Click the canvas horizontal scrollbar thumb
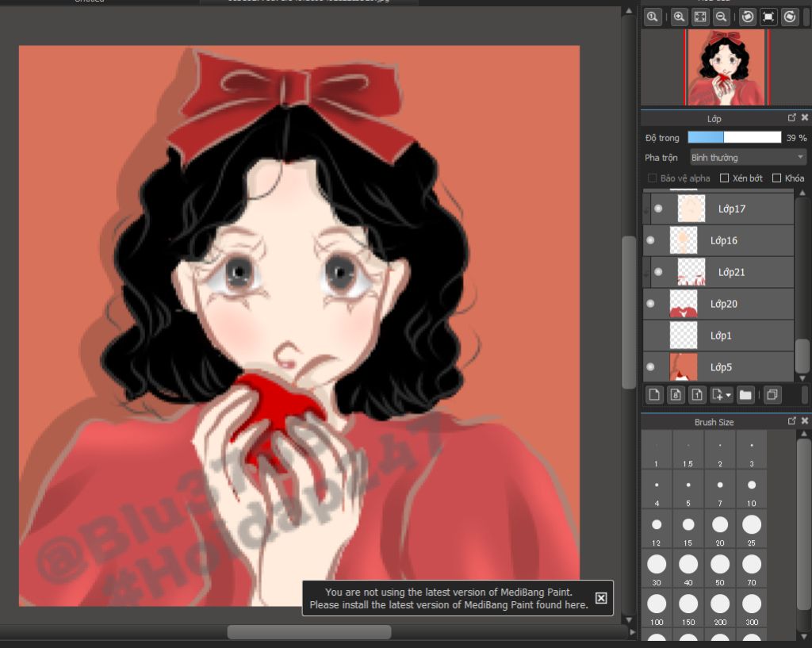The image size is (812, 648). pyautogui.click(x=309, y=632)
